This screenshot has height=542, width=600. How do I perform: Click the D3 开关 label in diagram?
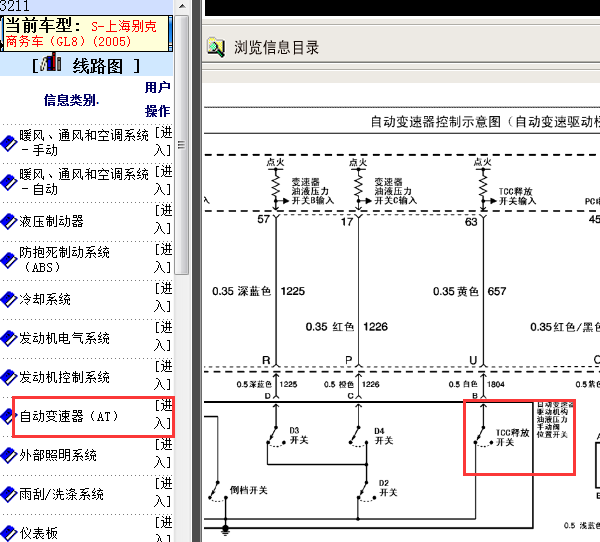tap(299, 436)
